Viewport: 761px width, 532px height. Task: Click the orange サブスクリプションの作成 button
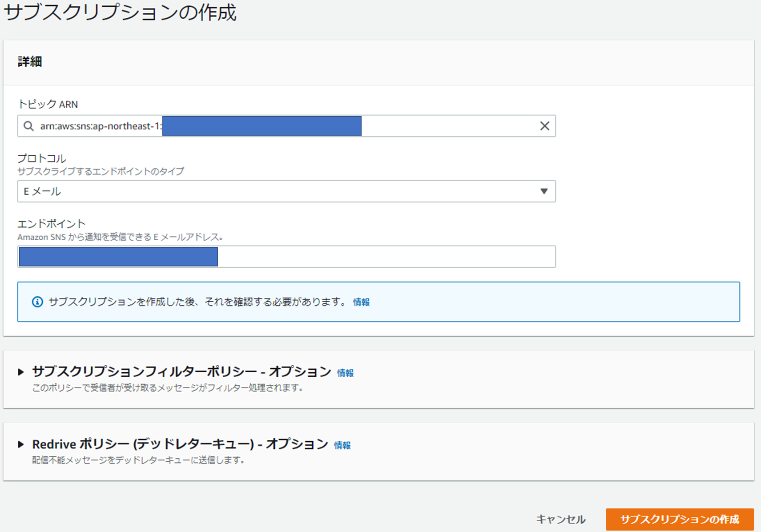click(x=680, y=519)
